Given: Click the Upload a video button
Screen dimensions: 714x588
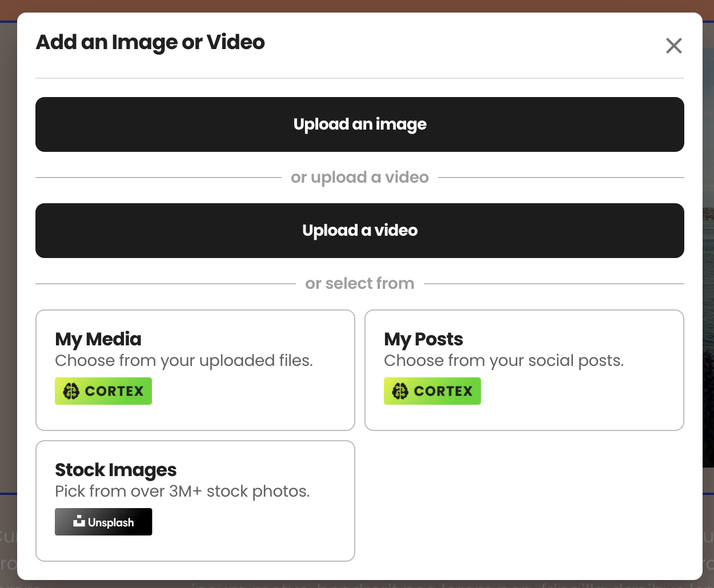Looking at the screenshot, I should [x=360, y=231].
